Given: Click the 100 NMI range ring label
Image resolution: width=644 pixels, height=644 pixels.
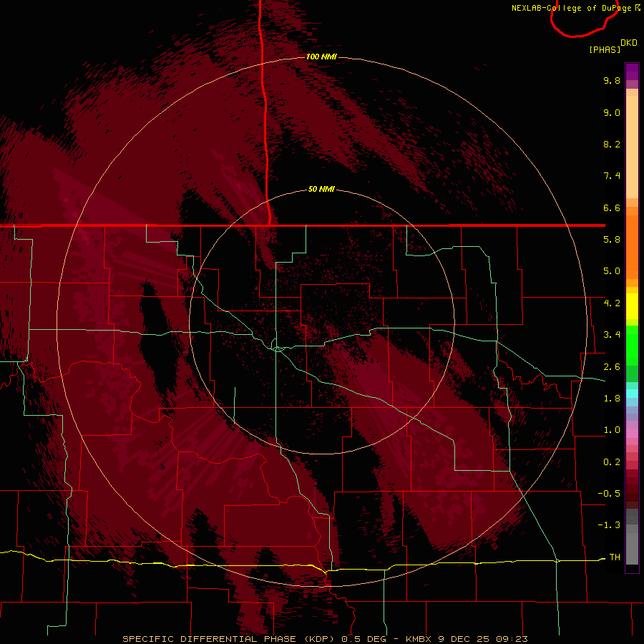Looking at the screenshot, I should (x=321, y=57).
